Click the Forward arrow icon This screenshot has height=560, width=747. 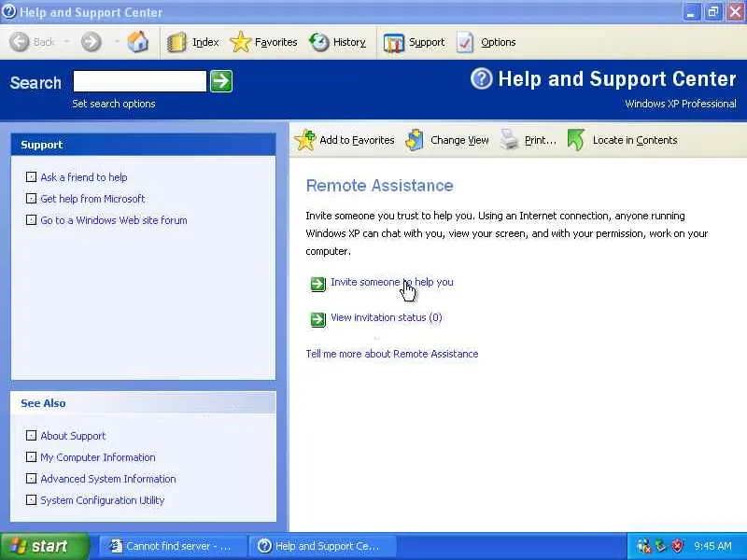click(x=91, y=42)
